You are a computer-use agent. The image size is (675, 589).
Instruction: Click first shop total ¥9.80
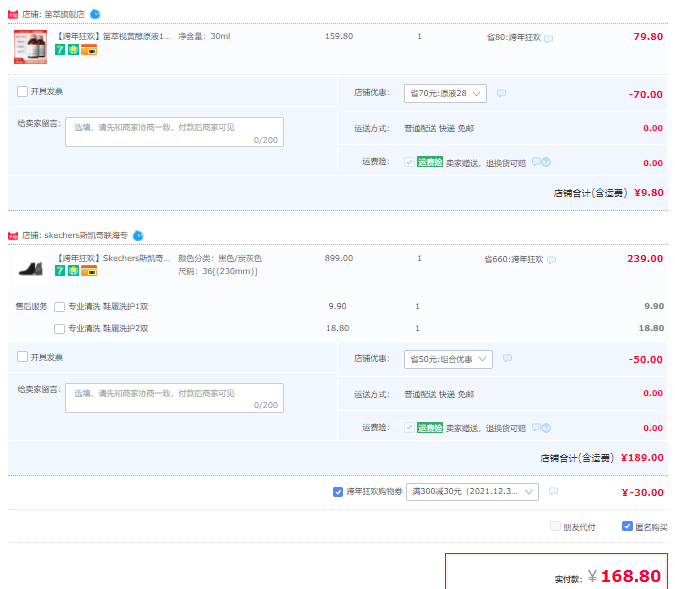point(649,192)
